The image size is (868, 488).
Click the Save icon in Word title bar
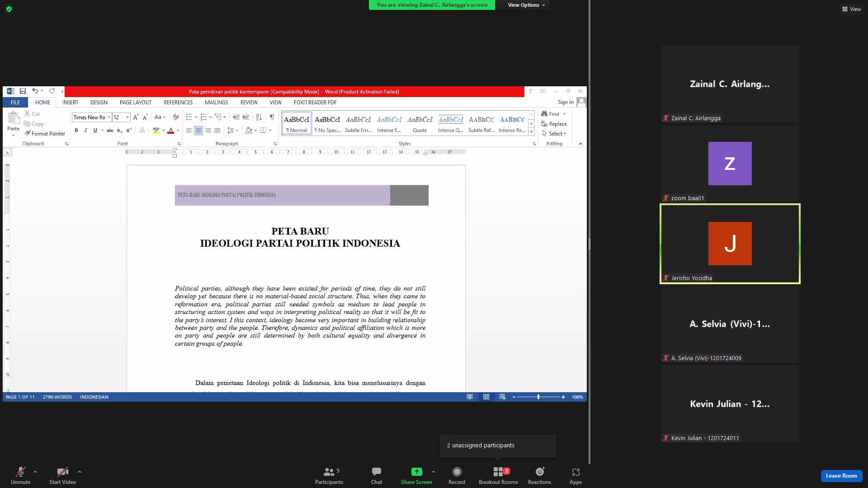coord(23,91)
